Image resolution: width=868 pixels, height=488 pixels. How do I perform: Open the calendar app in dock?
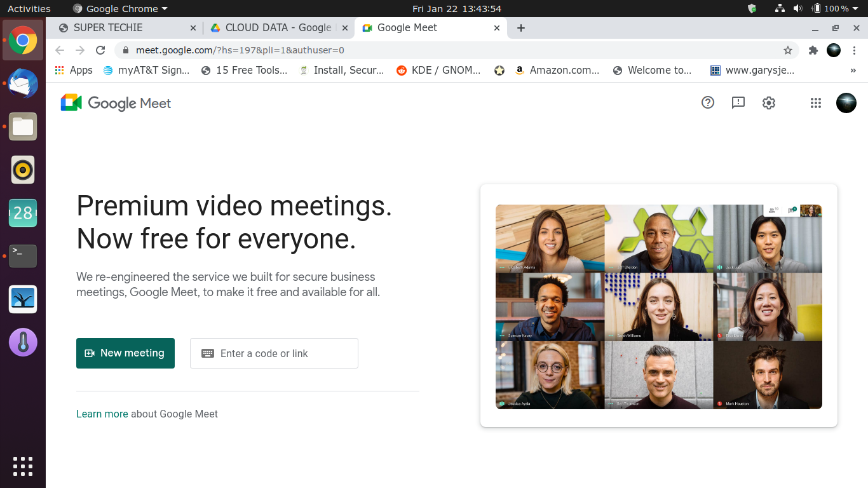tap(23, 213)
